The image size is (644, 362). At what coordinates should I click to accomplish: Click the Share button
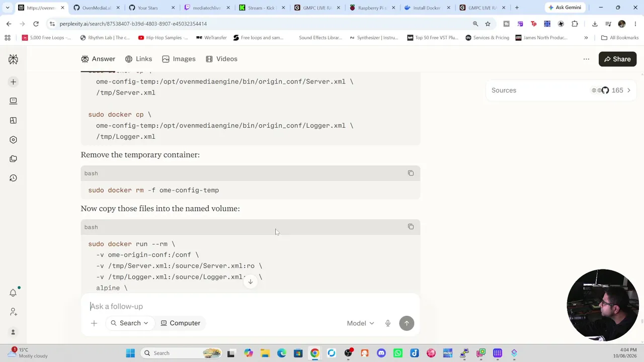[x=617, y=59]
